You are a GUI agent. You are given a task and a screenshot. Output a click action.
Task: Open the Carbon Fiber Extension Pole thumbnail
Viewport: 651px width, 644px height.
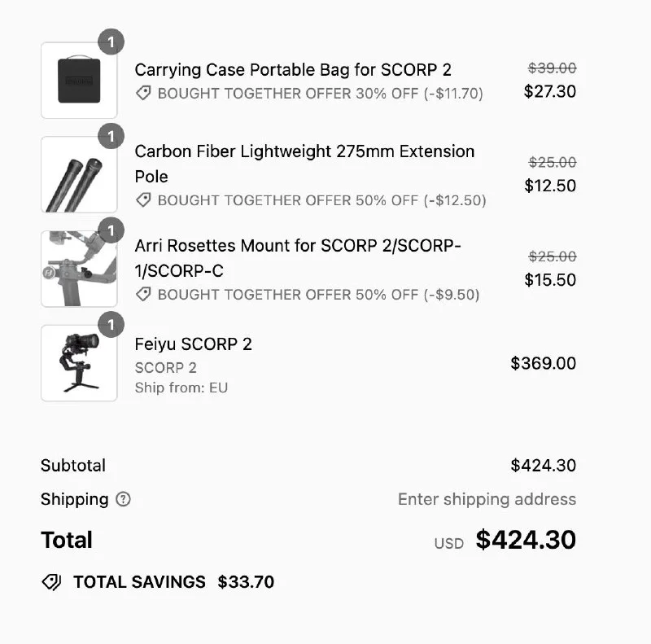[79, 175]
